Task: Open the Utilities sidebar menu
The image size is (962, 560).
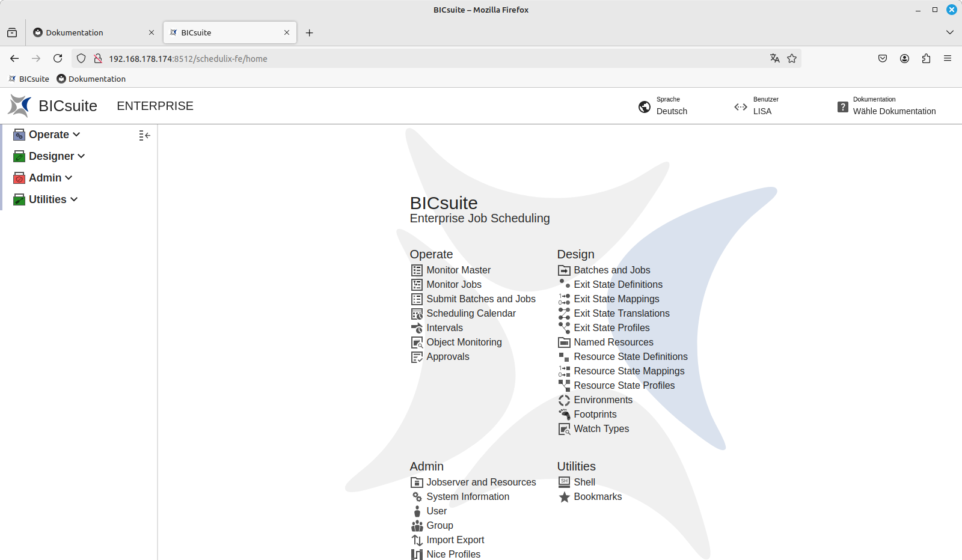Action: coord(53,199)
